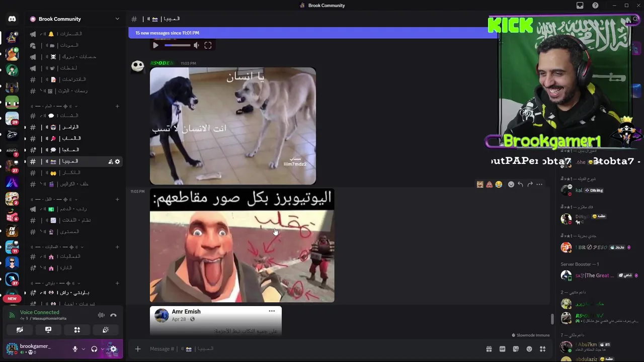Viewport: 644px width, 362px height.
Task: Open the الادارة channel
Action: click(x=74, y=268)
